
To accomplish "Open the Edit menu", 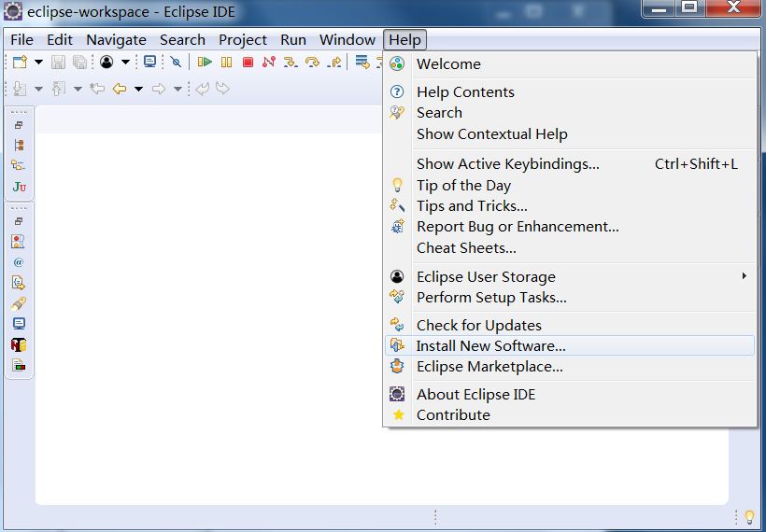I will pos(60,39).
